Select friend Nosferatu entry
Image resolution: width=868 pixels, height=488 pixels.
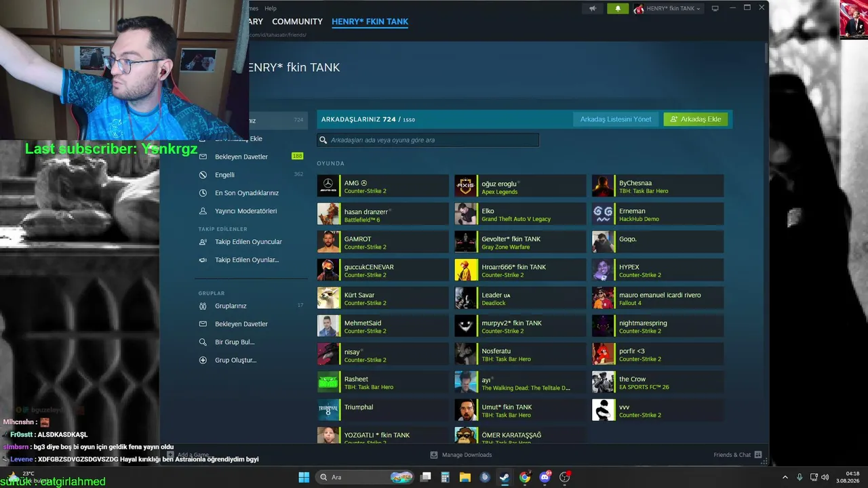pyautogui.click(x=520, y=354)
